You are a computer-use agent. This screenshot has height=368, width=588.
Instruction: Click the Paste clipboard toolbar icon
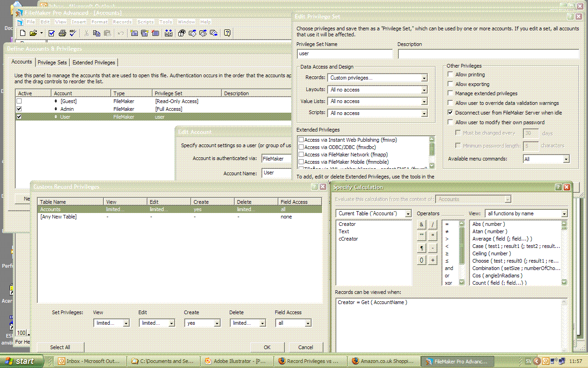pos(107,33)
